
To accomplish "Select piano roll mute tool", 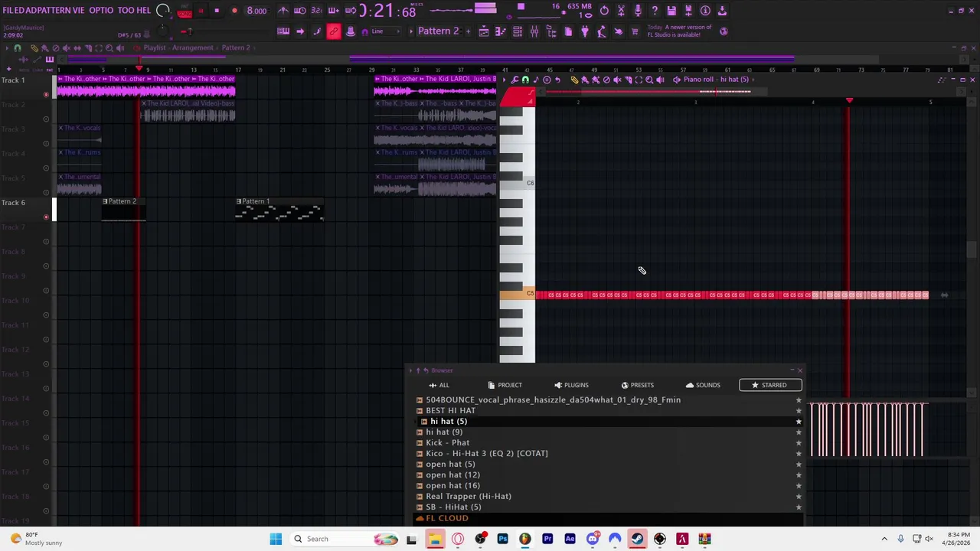I will (618, 80).
